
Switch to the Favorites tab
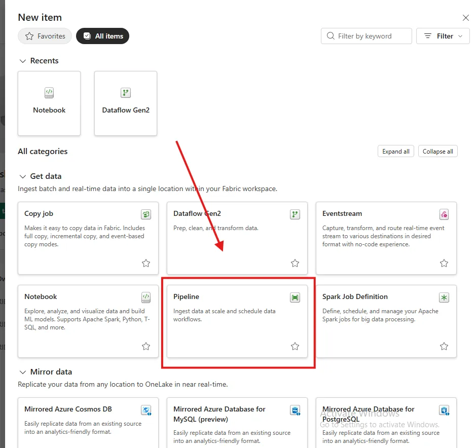tap(45, 36)
